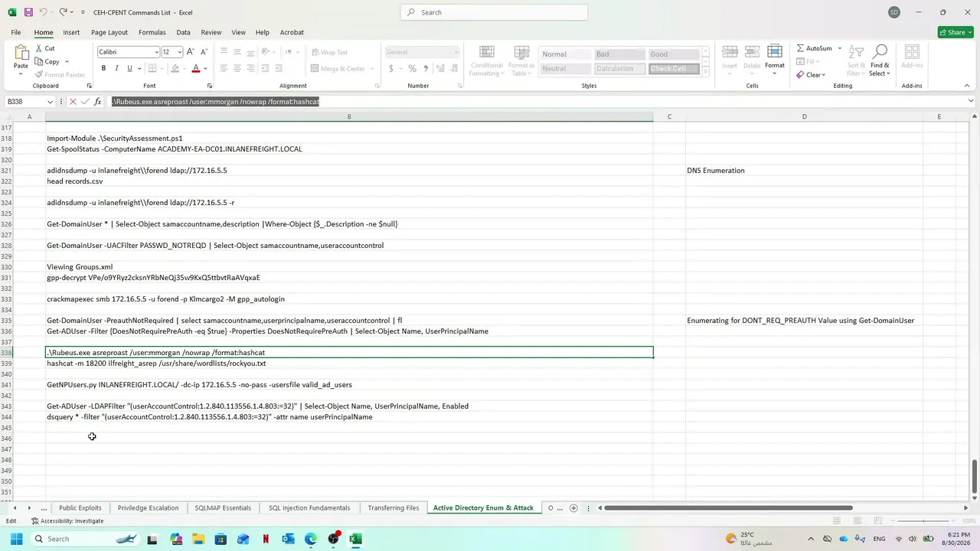Expand the formula bar

971,102
